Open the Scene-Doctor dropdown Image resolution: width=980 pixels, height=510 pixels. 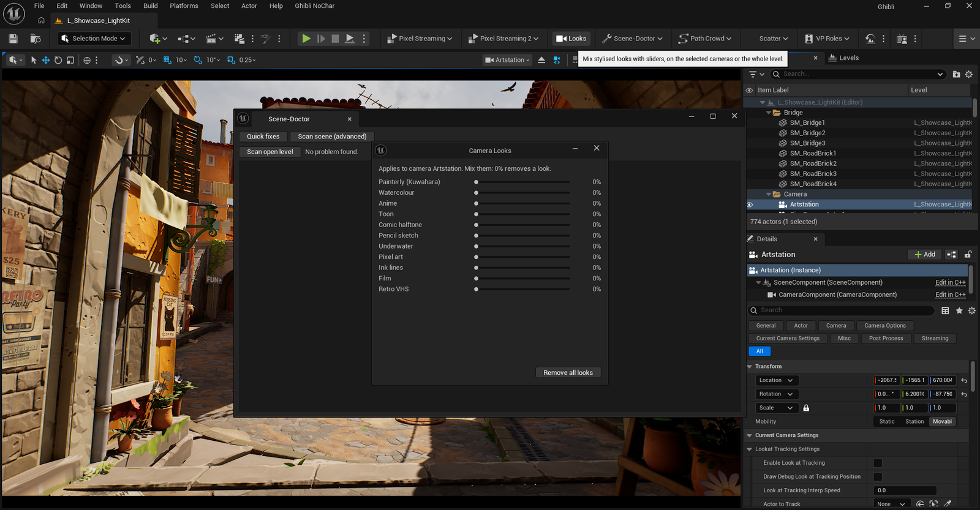633,39
